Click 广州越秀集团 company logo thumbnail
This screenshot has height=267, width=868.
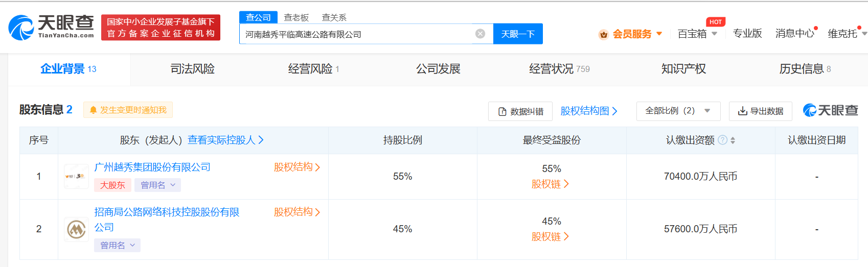(x=76, y=176)
